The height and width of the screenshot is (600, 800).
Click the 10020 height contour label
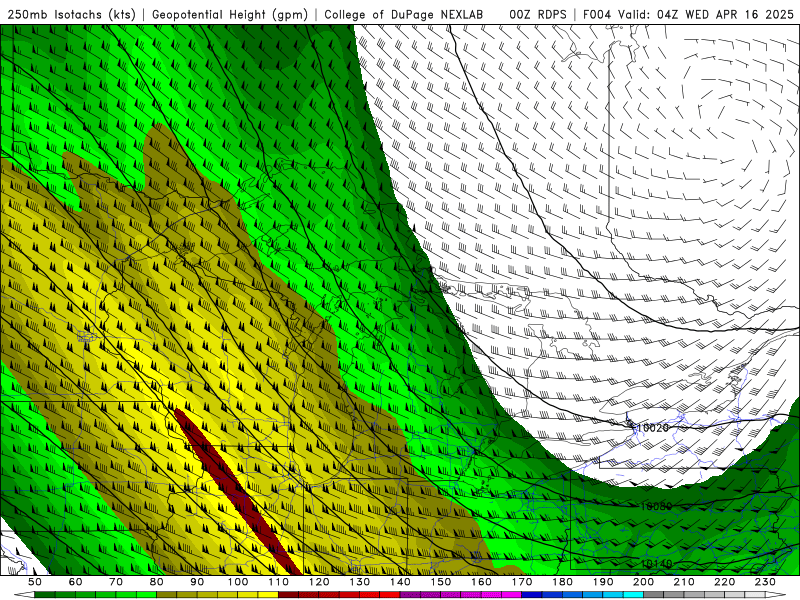point(653,428)
